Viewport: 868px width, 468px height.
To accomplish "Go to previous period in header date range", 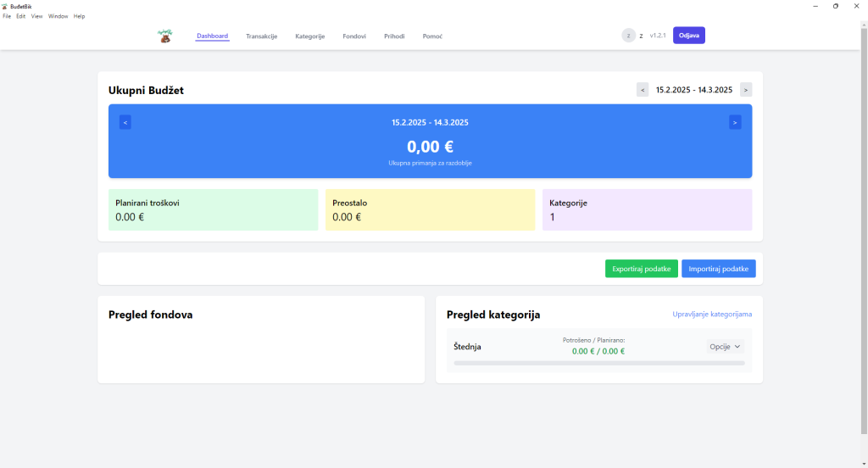I will 643,90.
